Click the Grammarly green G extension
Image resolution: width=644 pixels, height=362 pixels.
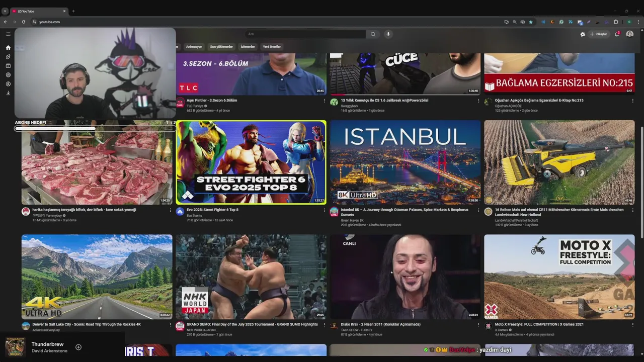(x=561, y=22)
